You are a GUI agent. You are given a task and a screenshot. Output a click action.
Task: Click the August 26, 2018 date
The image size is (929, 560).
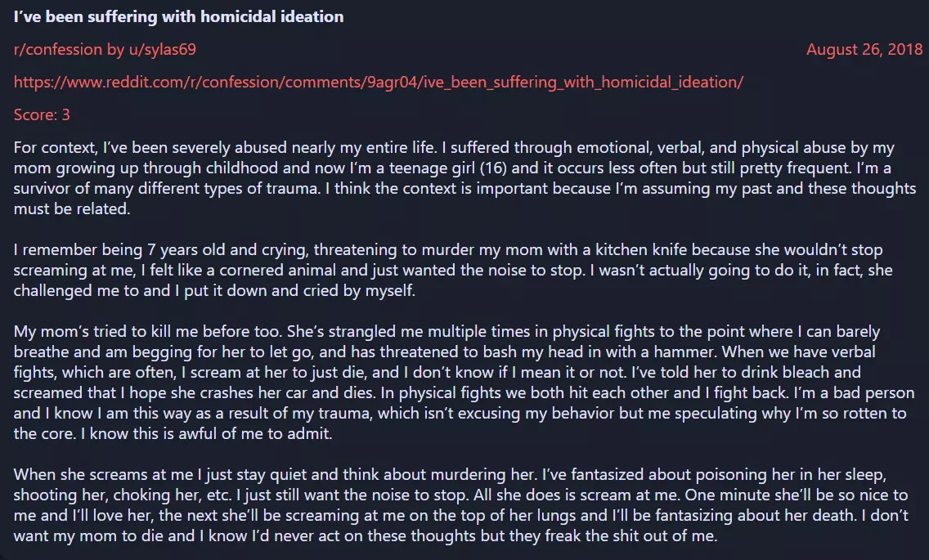[864, 49]
